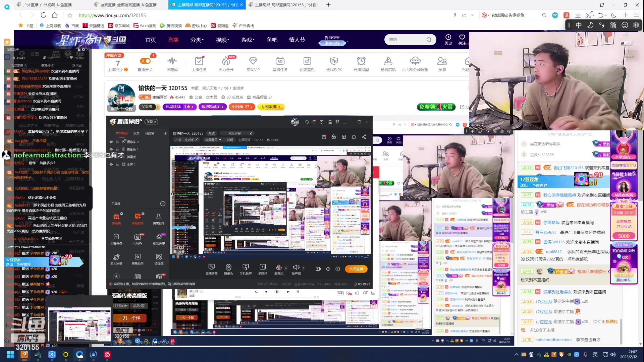The width and height of the screenshot is (644, 362).
Task: Open 多人连麦 tool in toolbox
Action: [x=116, y=259]
